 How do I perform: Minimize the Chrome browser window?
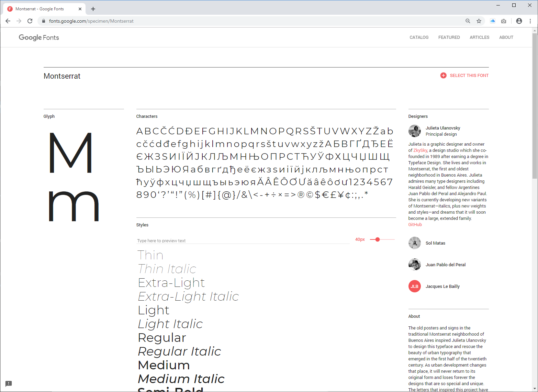point(498,5)
